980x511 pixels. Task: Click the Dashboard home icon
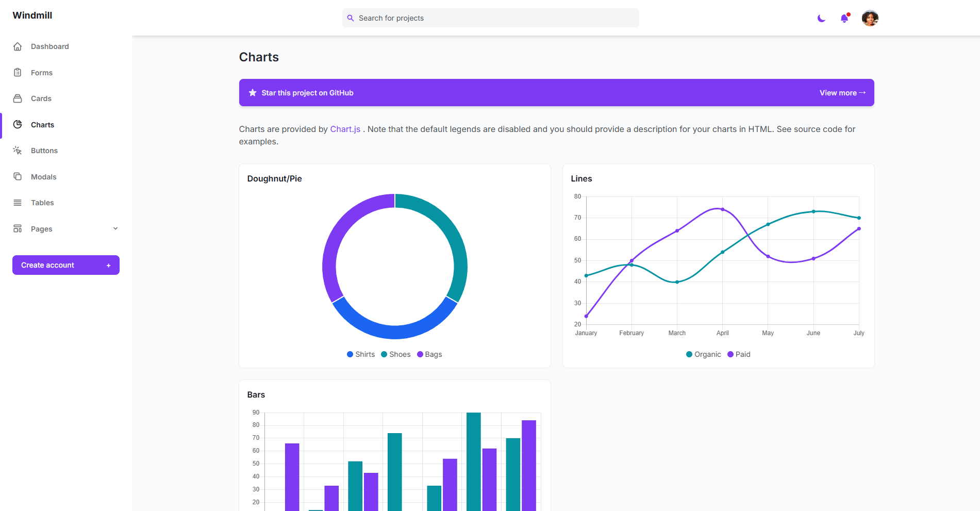click(x=18, y=46)
